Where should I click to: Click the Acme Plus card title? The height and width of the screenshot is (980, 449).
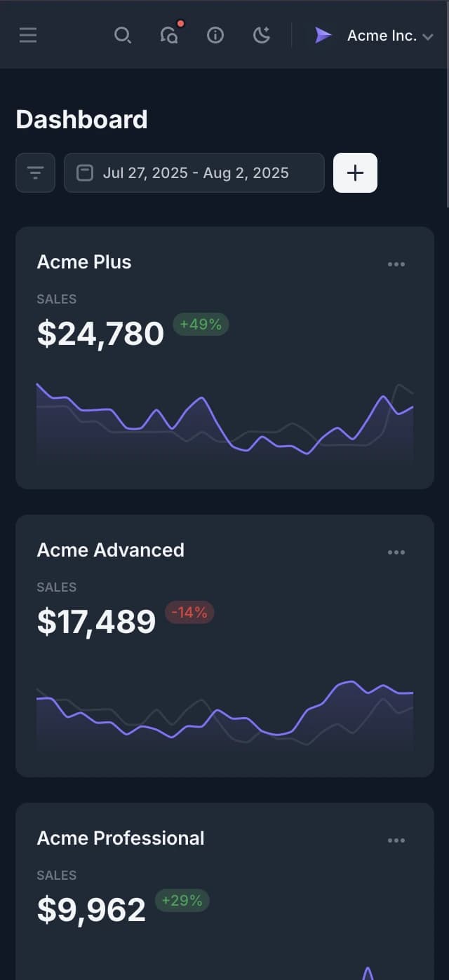[x=84, y=262]
